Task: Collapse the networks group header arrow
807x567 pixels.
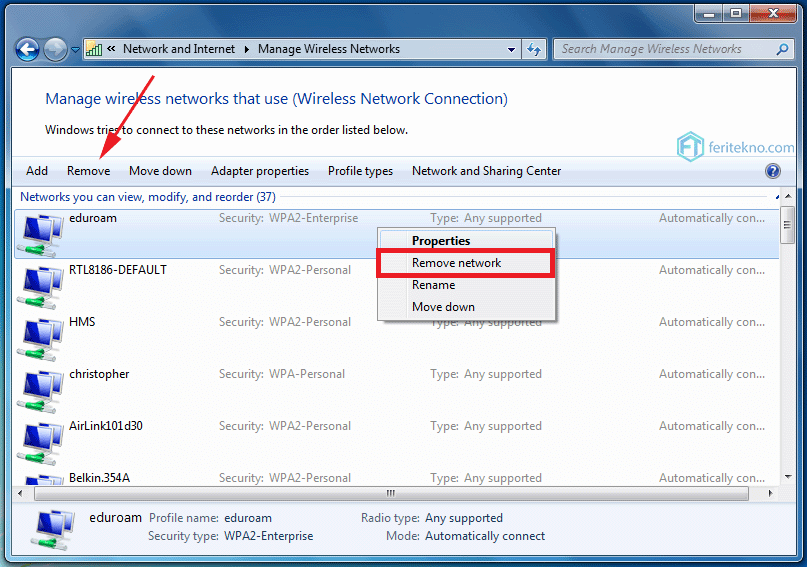Action: coord(777,197)
